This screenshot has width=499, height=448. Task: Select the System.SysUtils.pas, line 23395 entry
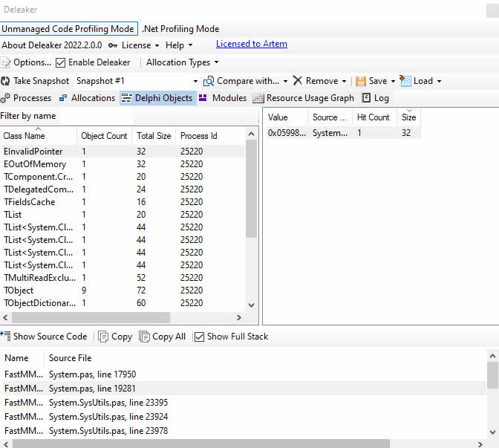click(244, 403)
